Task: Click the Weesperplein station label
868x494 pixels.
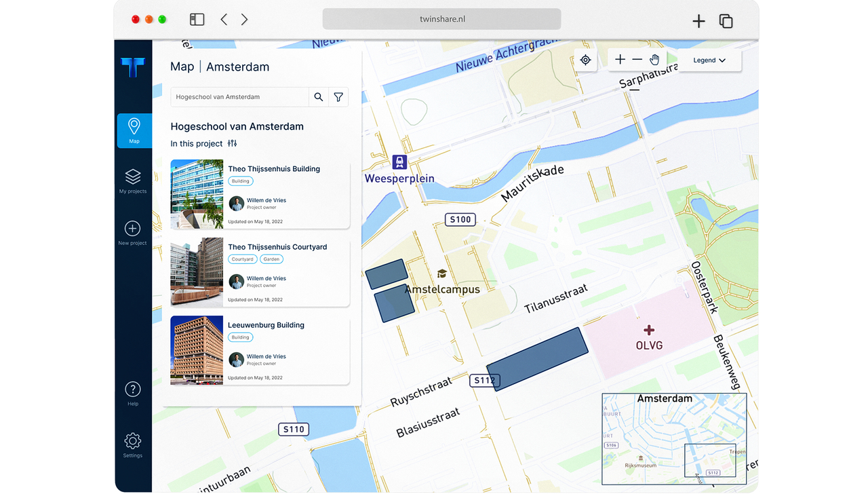Action: (x=399, y=179)
